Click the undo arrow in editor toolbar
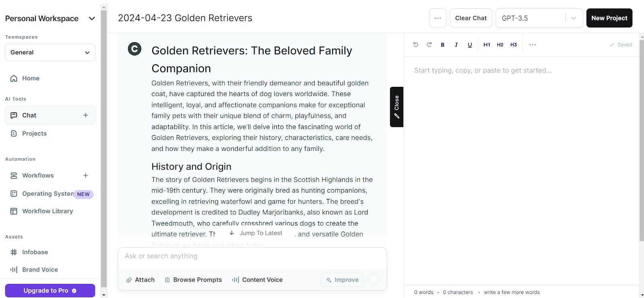 tap(416, 45)
